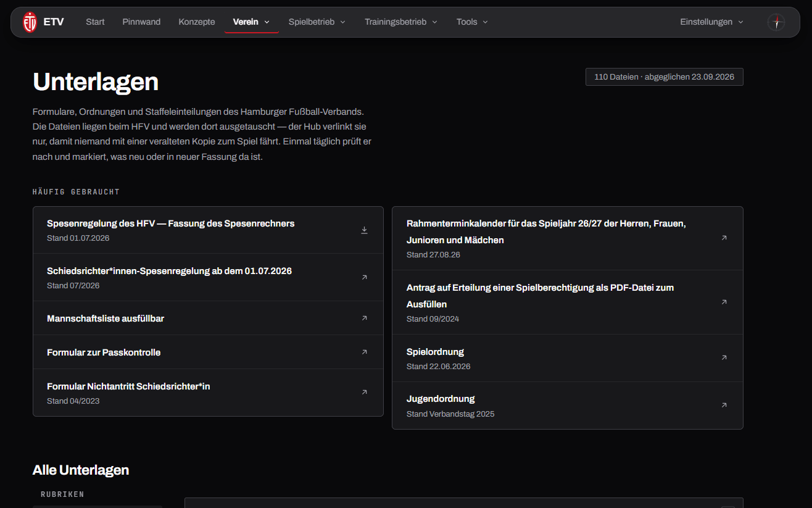Open Mannschaftsliste ausfüllbar document
The width and height of the screenshot is (812, 508).
[106, 319]
